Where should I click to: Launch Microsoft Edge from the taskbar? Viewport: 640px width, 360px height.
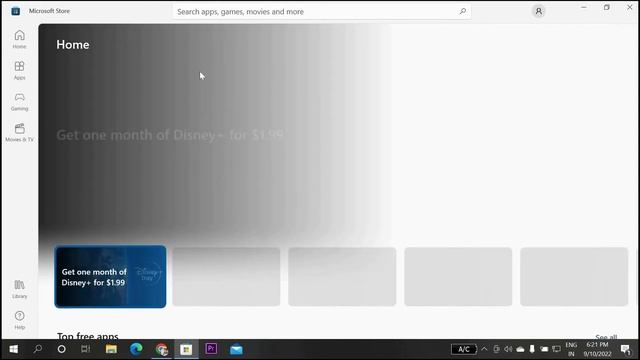point(136,349)
